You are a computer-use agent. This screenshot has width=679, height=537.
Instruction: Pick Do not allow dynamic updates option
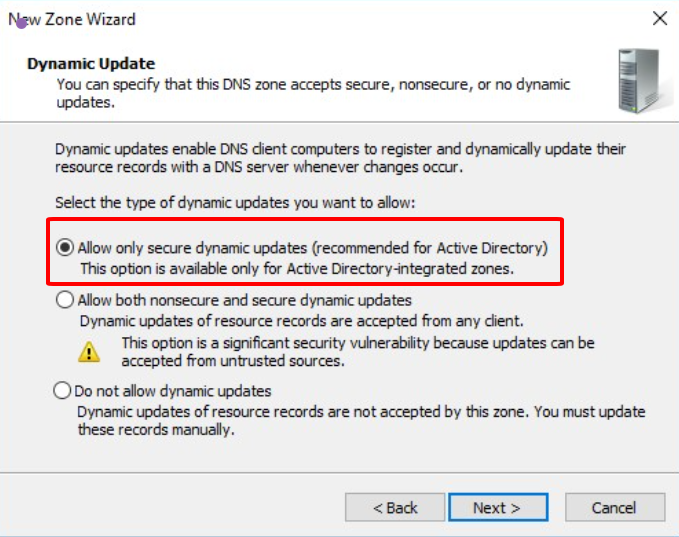(x=63, y=391)
